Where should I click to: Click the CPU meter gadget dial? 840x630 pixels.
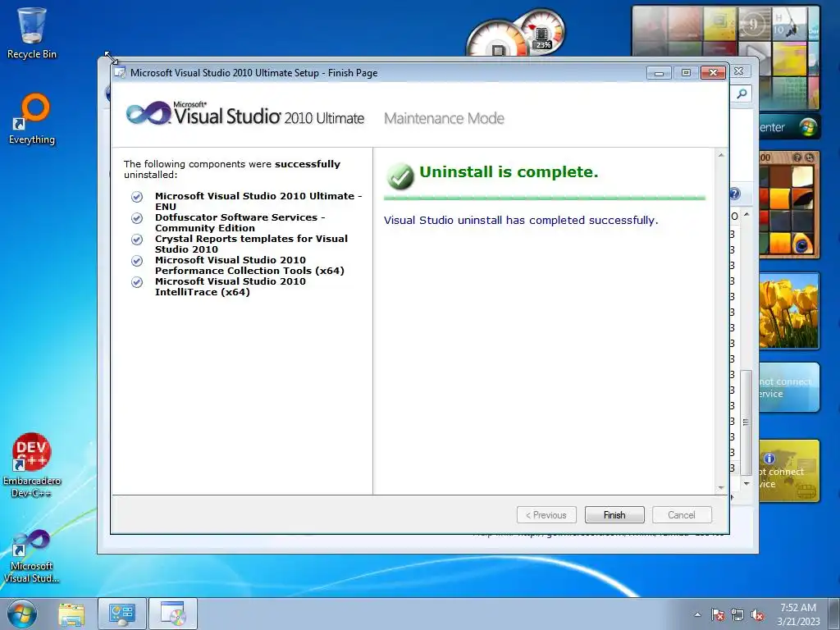coord(496,40)
